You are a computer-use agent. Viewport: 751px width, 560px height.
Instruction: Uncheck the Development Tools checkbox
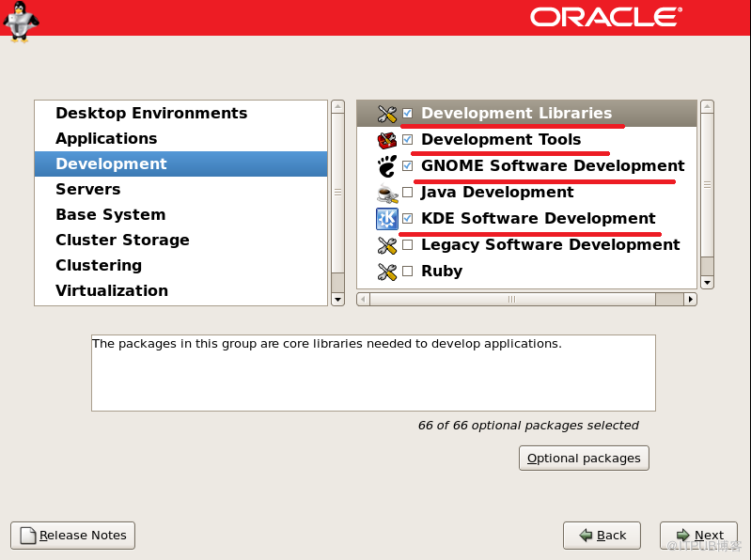[408, 140]
